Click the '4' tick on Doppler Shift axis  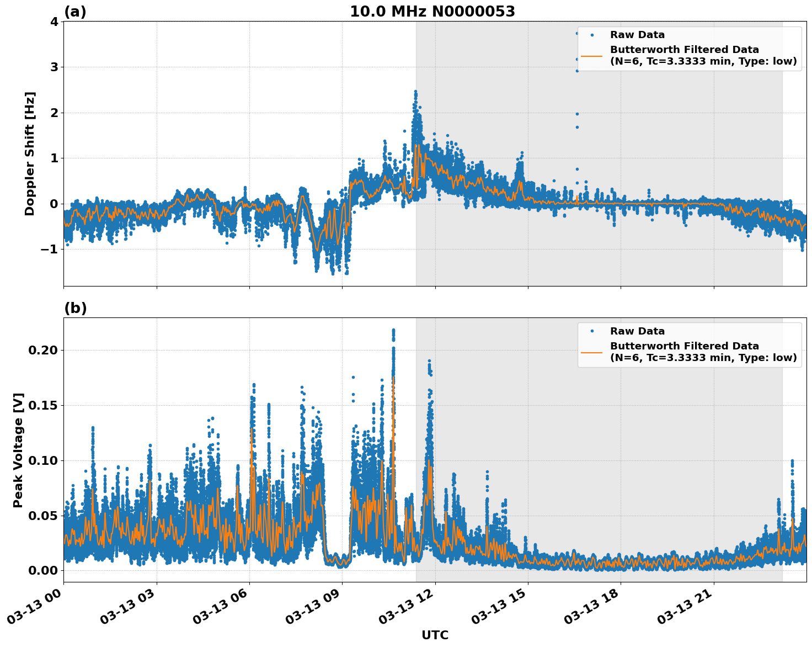click(54, 22)
